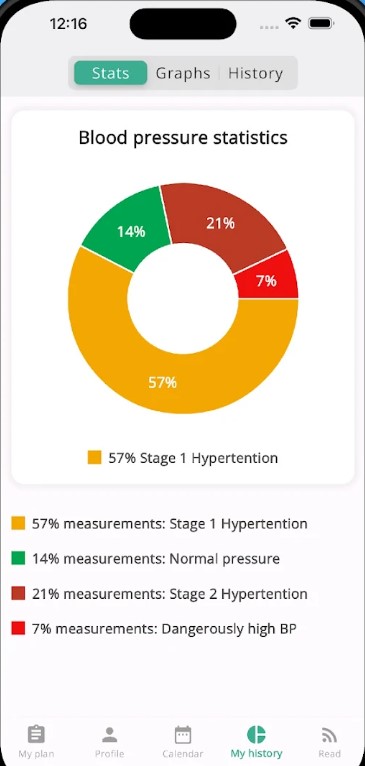The width and height of the screenshot is (365, 766).
Task: Select the 21% dark red donut slice
Action: pos(222,224)
